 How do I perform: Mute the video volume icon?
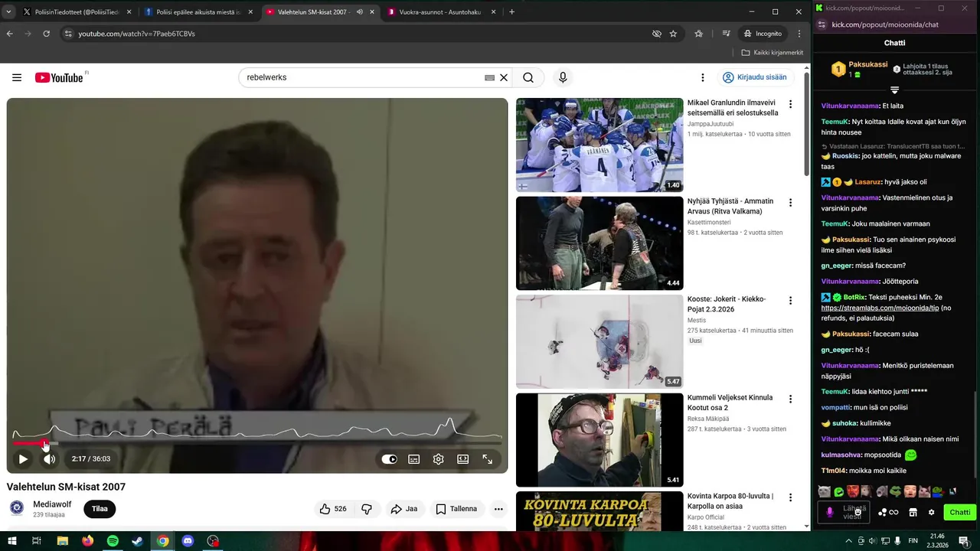click(x=49, y=459)
